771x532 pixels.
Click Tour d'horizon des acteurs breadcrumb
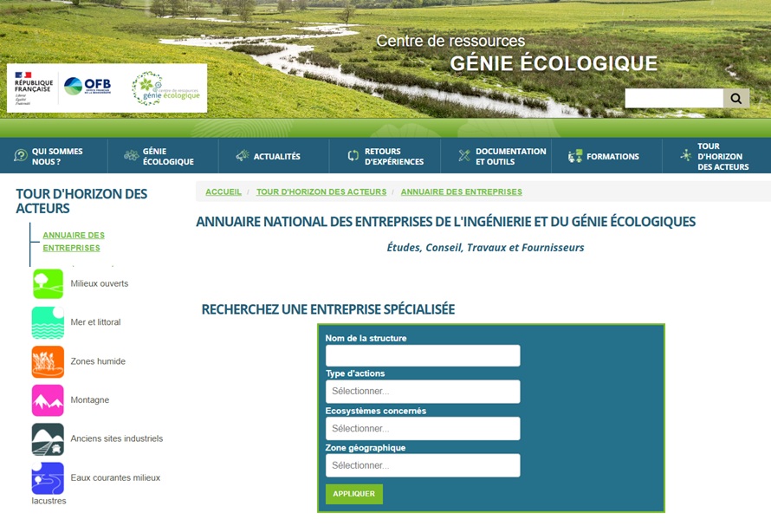321,191
